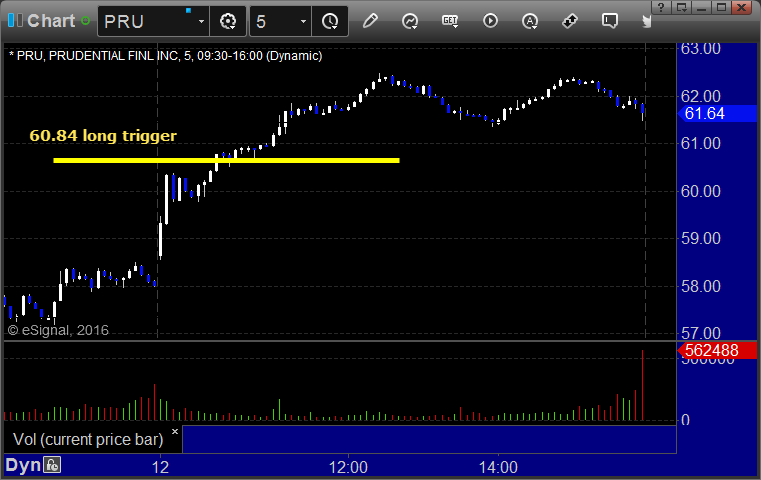761x480 pixels.
Task: Click the play bar replay button
Action: 490,21
